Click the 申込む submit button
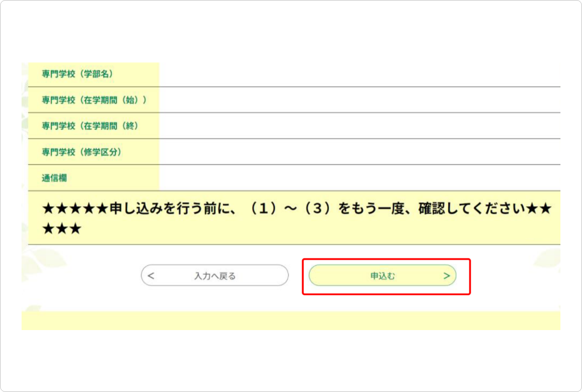This screenshot has height=392, width=582. 382,276
